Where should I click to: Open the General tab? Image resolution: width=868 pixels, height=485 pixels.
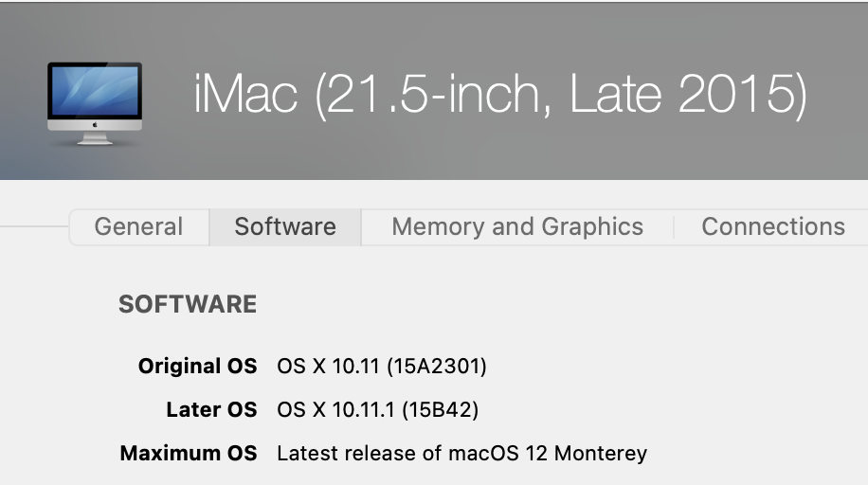[x=138, y=227]
